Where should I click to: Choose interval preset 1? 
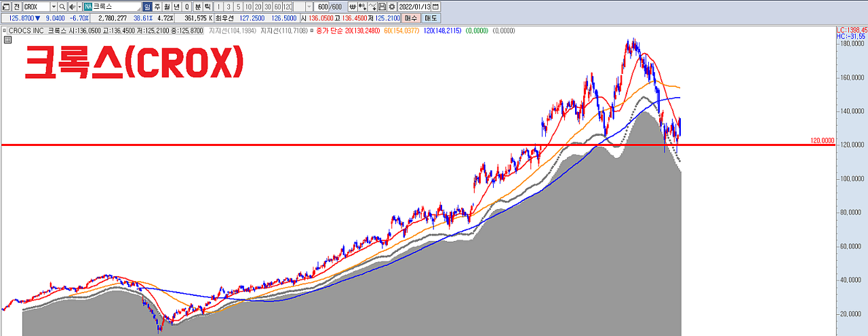[218, 6]
